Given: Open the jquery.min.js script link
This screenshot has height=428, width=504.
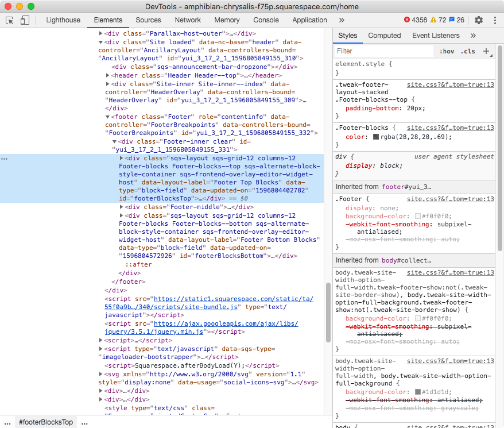Looking at the screenshot, I should click(x=201, y=327).
